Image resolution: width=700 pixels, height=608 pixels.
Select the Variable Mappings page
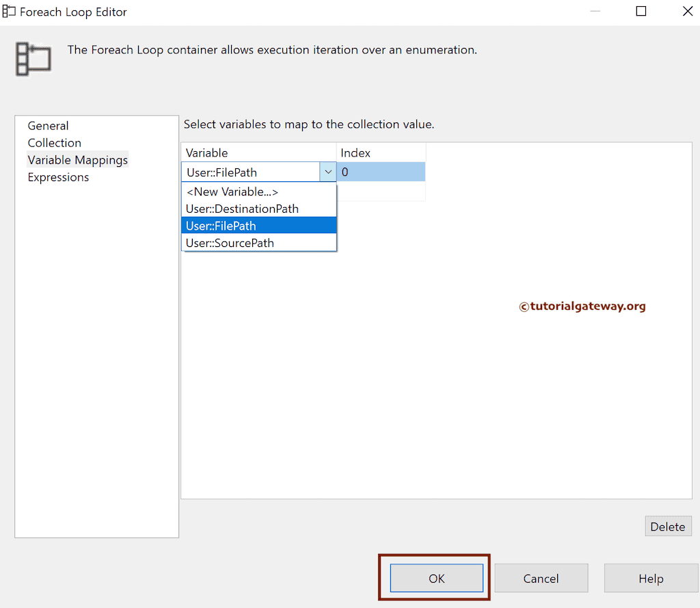coord(78,160)
